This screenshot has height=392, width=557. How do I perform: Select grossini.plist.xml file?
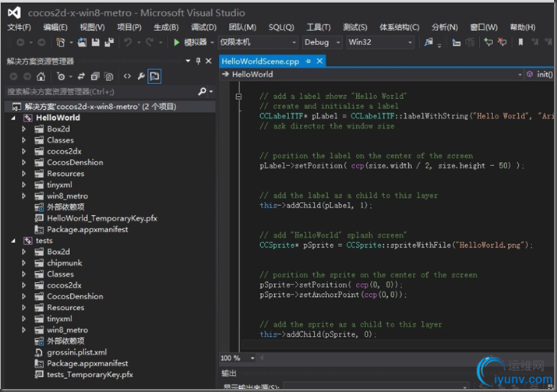tap(76, 352)
